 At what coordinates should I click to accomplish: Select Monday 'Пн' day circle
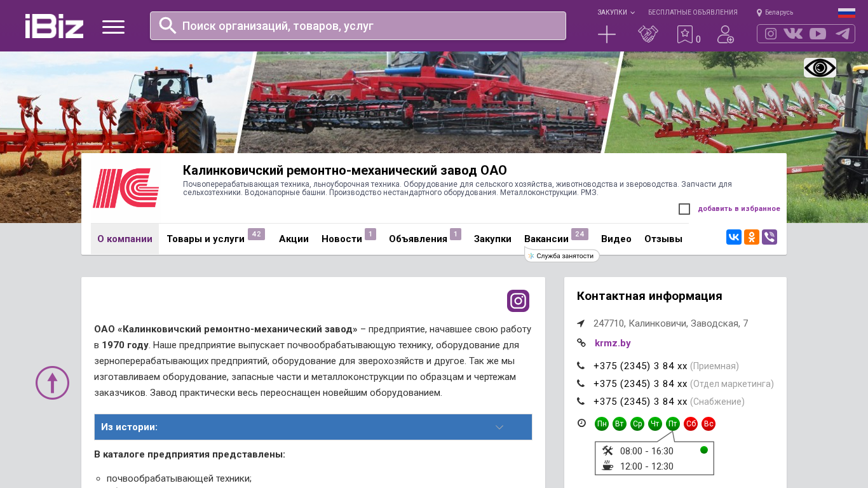602,424
